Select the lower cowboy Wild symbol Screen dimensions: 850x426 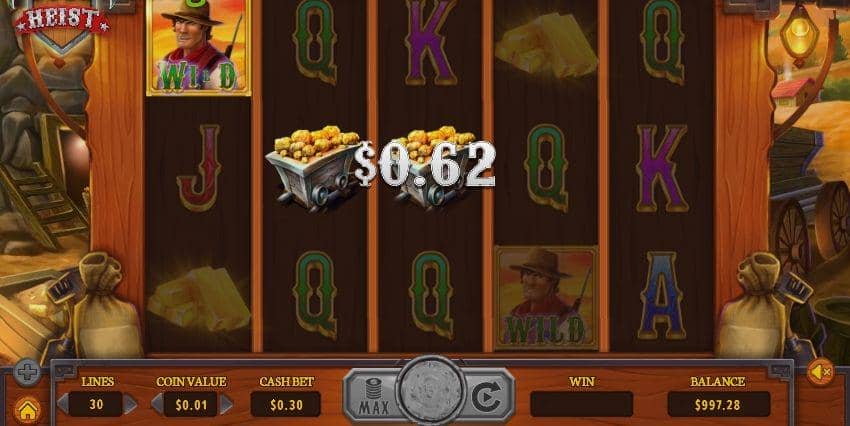click(x=547, y=298)
